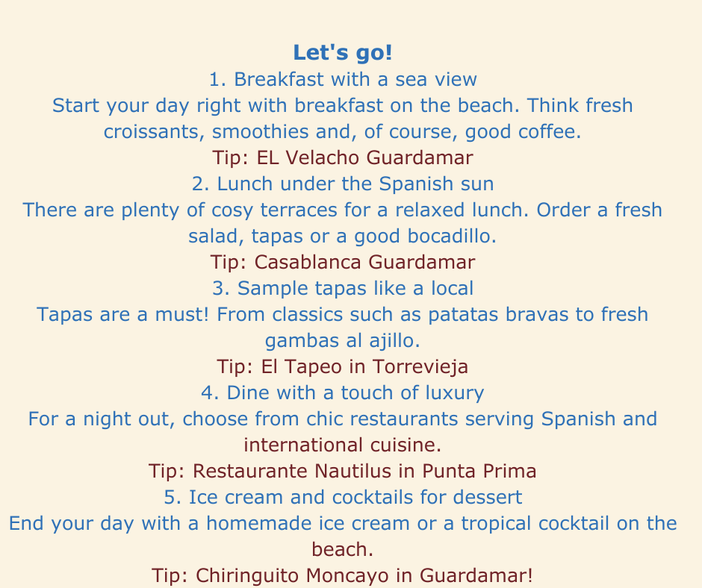Click "5. Ice cream and cocktails for dessert"
This screenshot has width=702, height=588.
click(x=343, y=497)
